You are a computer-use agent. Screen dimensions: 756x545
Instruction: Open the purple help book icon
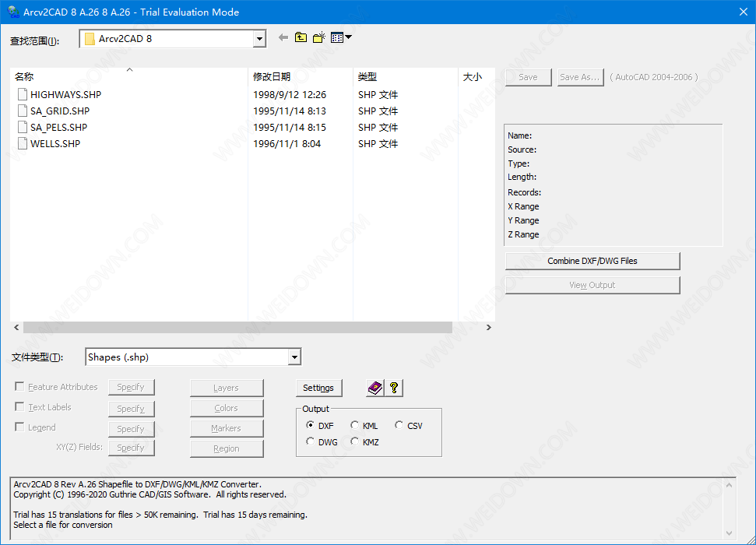click(375, 388)
